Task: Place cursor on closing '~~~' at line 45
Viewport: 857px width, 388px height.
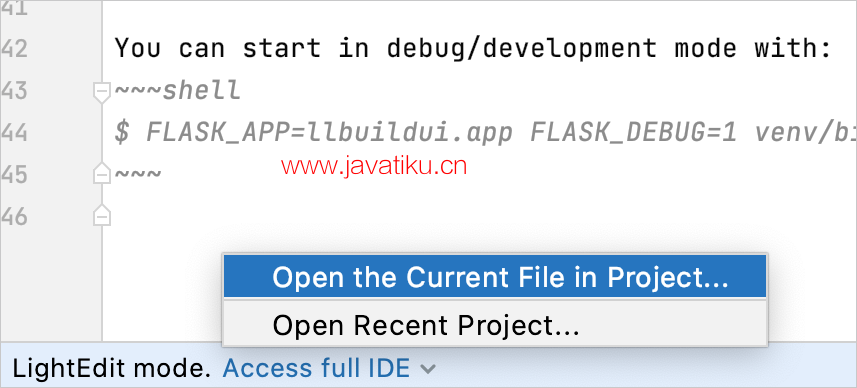Action: tap(138, 174)
